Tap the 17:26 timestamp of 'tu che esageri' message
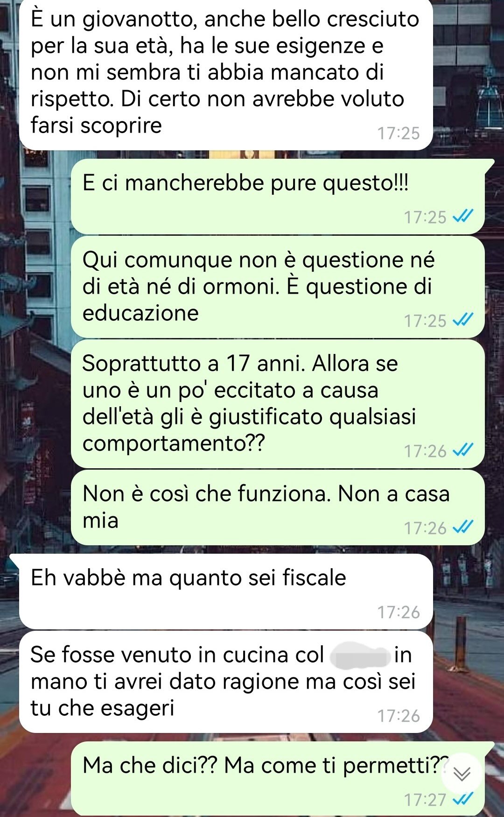 coord(399,716)
